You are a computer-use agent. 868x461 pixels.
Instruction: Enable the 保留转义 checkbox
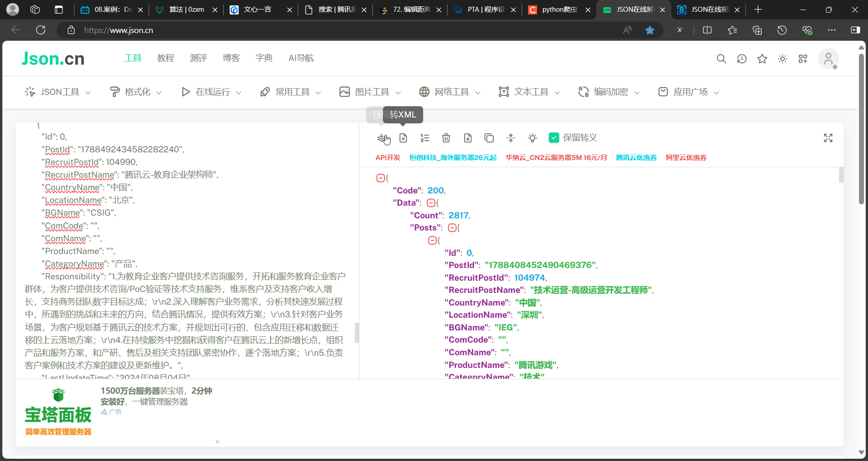[554, 138]
